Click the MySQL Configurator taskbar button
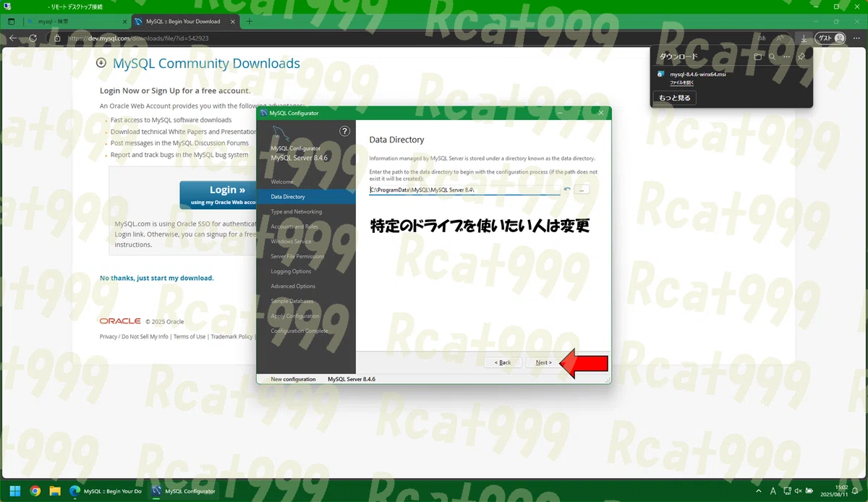Viewport: 868px width, 502px height. point(184,490)
